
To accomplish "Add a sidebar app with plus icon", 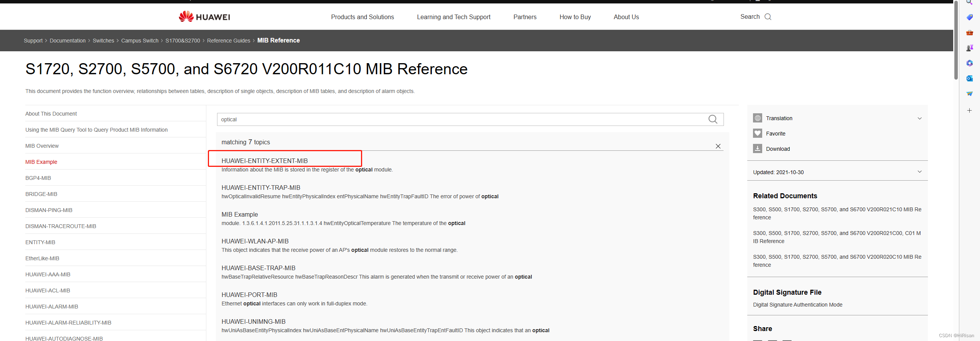I will point(970,111).
